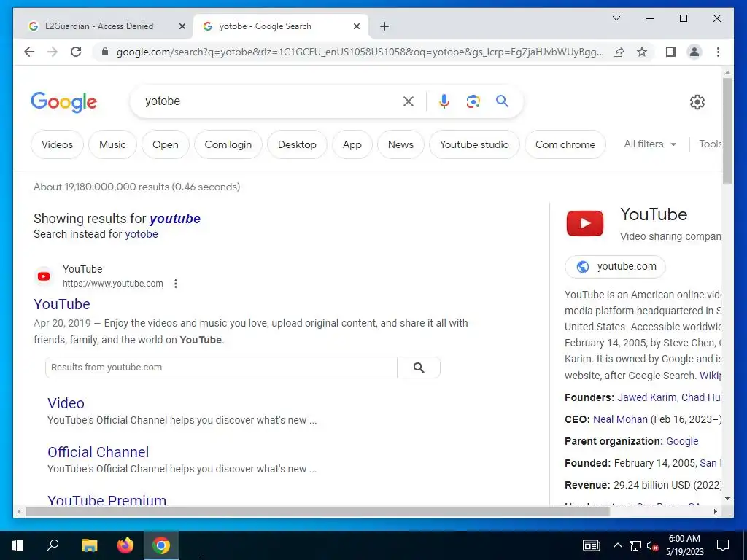Open Chrome three-dot menu

pos(718,52)
